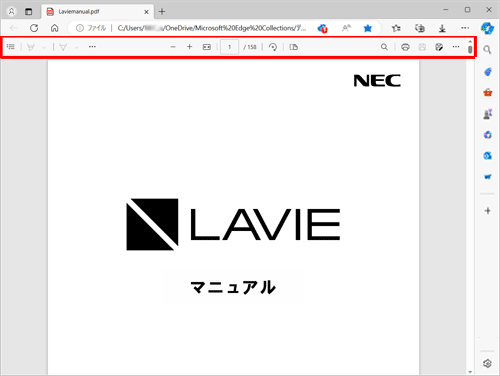500x376 pixels.
Task: Open the Favorites list
Action: tap(396, 28)
